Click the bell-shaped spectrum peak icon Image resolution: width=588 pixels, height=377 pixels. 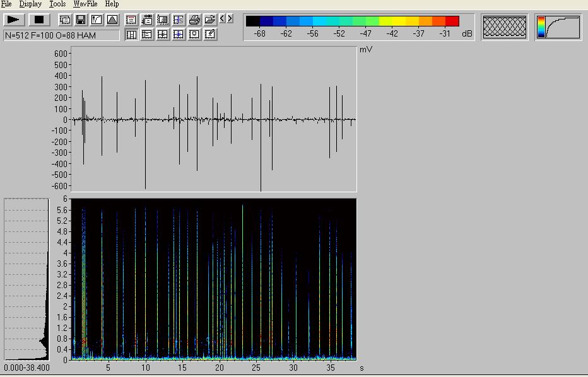pos(112,20)
